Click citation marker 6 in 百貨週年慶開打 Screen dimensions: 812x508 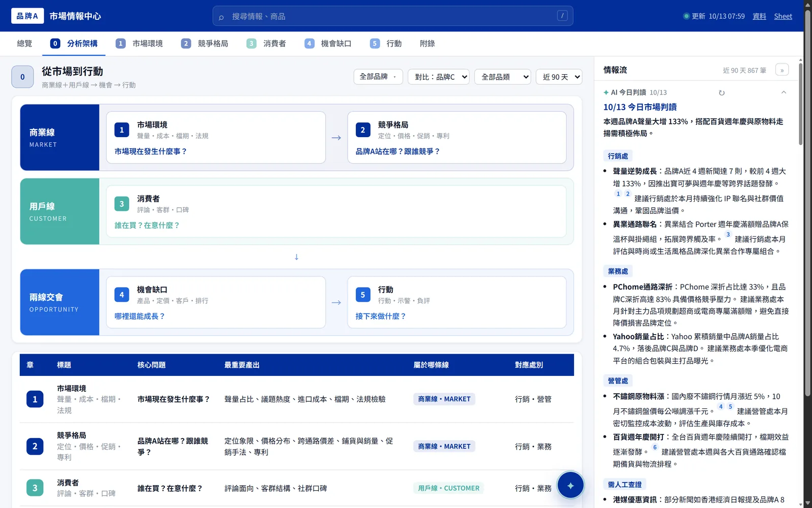pos(655,448)
